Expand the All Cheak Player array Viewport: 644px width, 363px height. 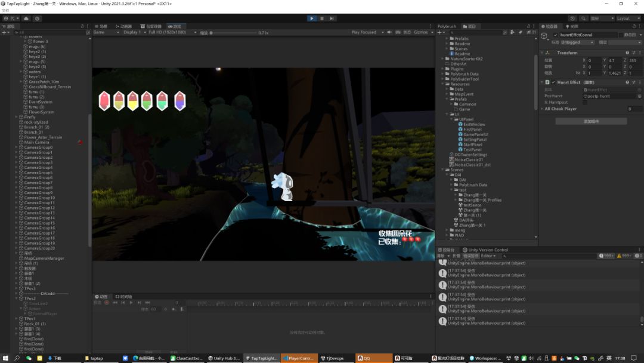(x=542, y=109)
